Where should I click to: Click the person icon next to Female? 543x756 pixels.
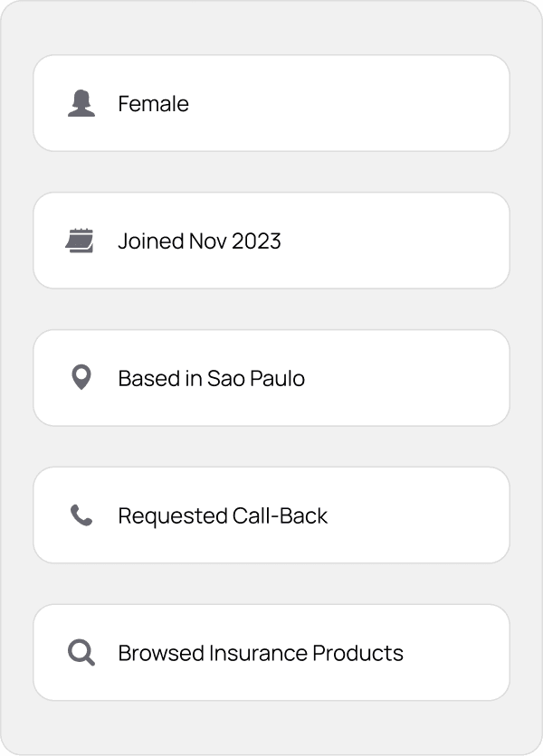81,102
